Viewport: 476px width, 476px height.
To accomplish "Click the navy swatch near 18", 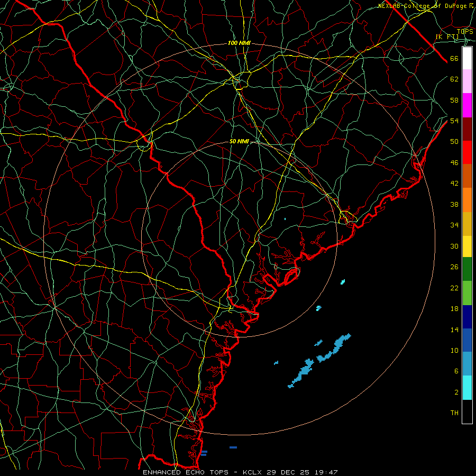I will [x=467, y=317].
